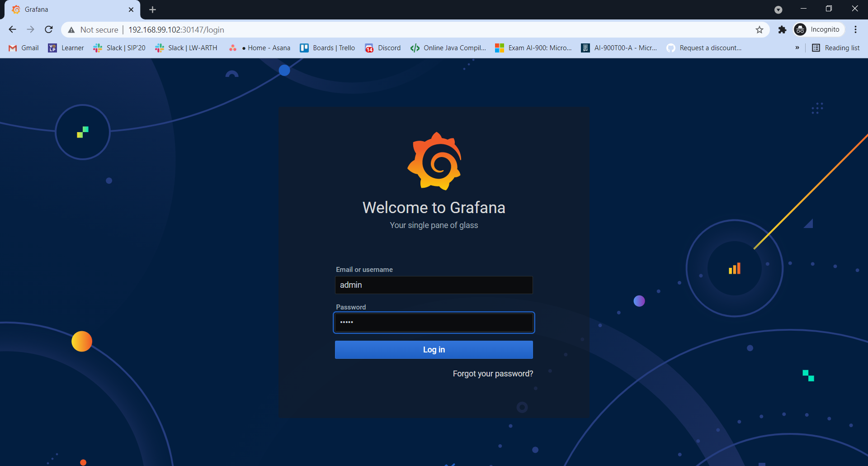
Task: Bookmark this page with the star icon
Action: (x=759, y=29)
